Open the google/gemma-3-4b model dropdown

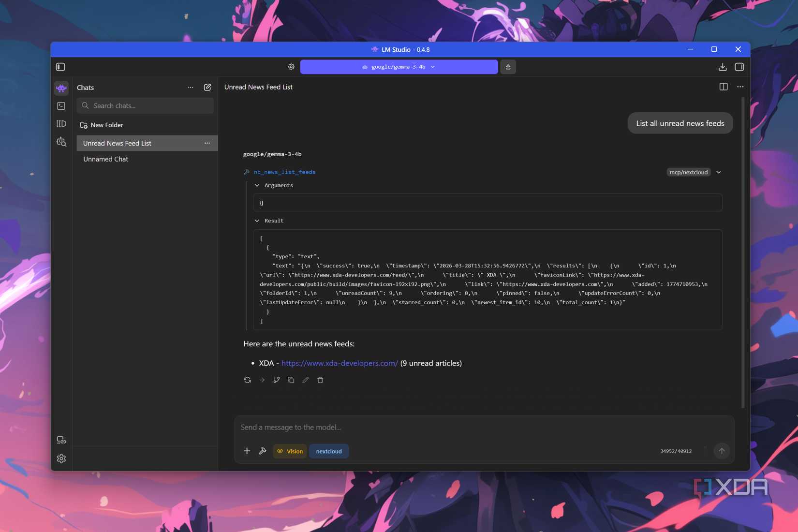399,67
